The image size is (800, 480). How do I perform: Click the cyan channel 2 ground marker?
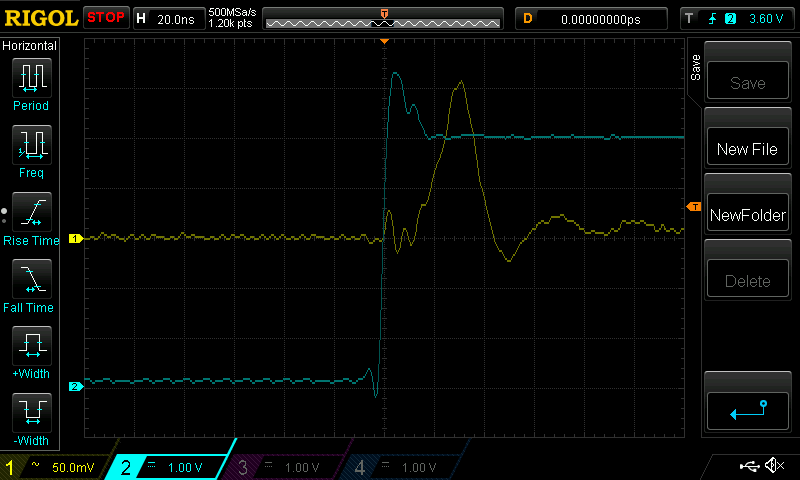(x=76, y=386)
